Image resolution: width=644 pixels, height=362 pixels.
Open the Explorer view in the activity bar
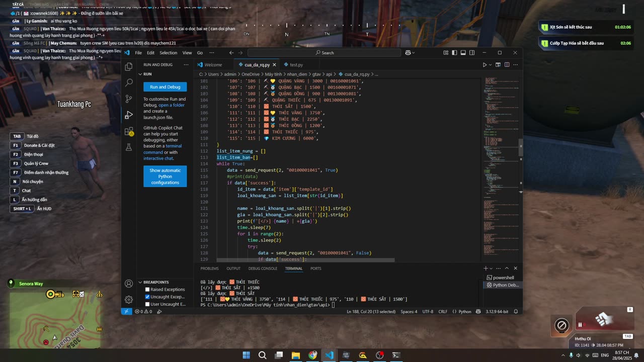[129, 66]
